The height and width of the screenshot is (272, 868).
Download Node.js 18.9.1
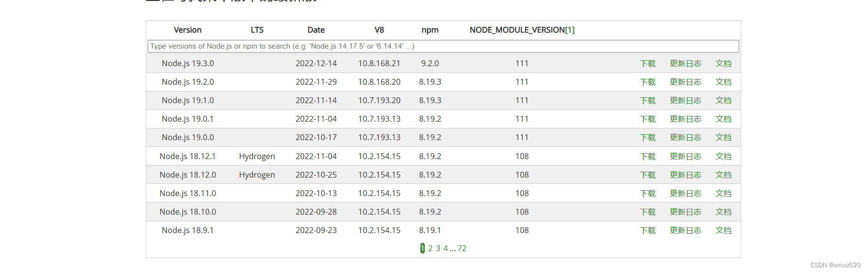(648, 231)
